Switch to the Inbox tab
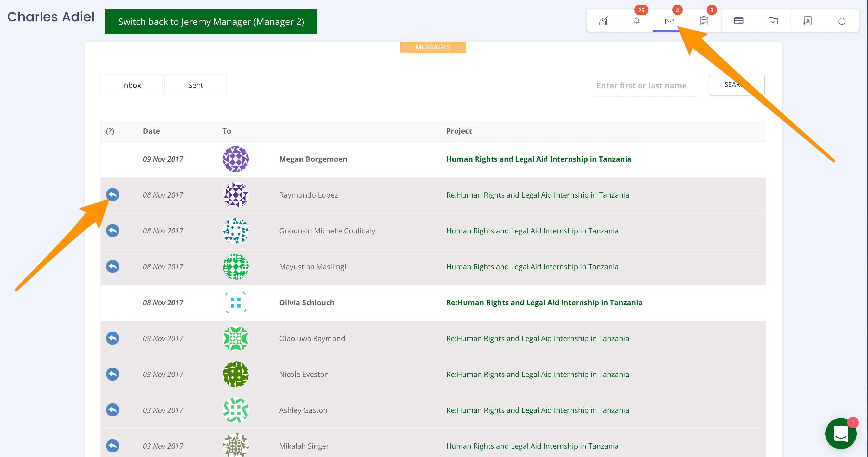 point(131,85)
